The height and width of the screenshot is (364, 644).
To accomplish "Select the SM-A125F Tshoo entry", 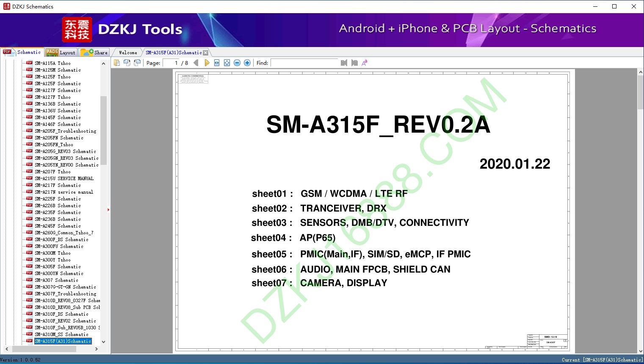I will [53, 77].
